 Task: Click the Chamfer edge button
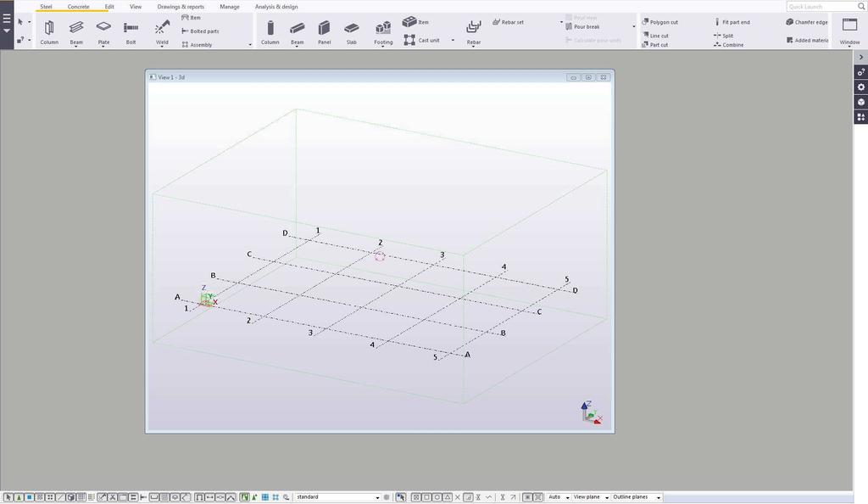[807, 22]
